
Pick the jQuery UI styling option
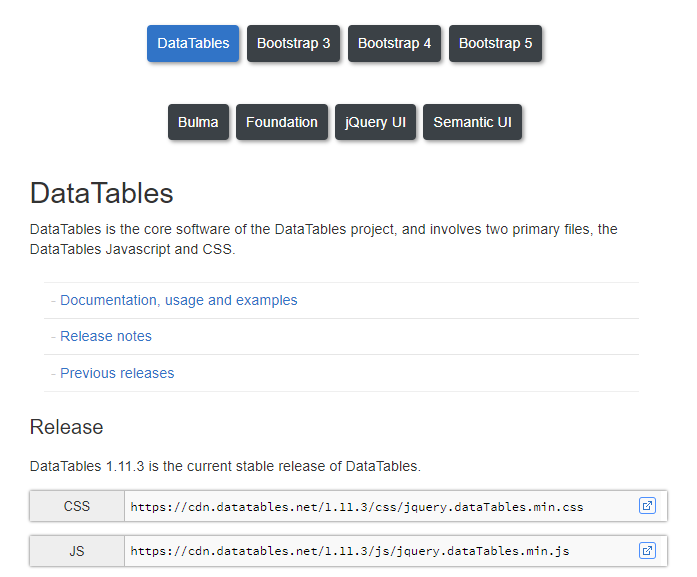[x=375, y=122]
